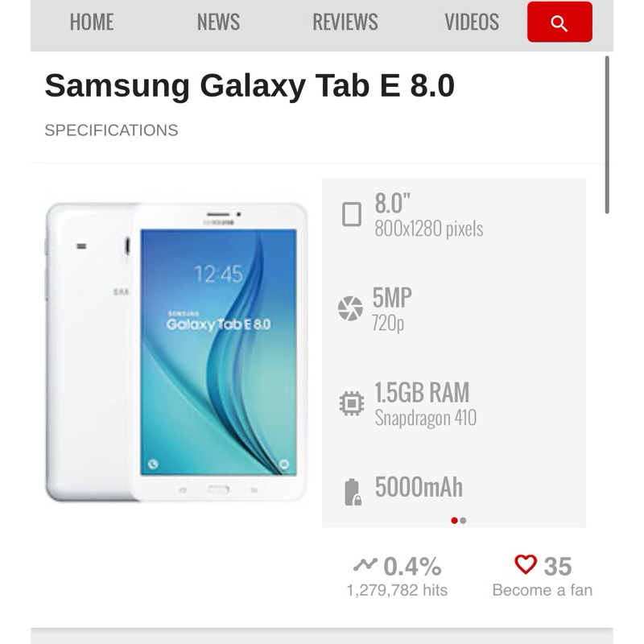The height and width of the screenshot is (644, 644).
Task: Click the SPECIFICATIONS label
Action: coord(111,130)
